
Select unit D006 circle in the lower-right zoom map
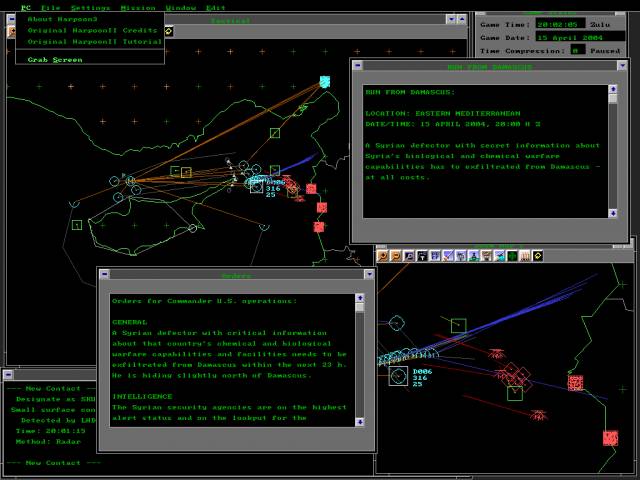coord(398,376)
